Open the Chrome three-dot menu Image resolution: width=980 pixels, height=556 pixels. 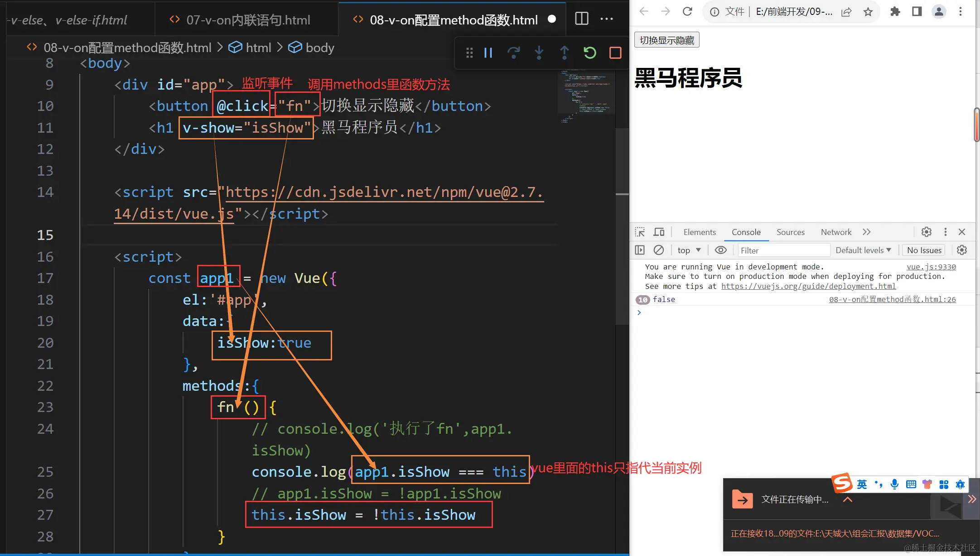coord(960,11)
